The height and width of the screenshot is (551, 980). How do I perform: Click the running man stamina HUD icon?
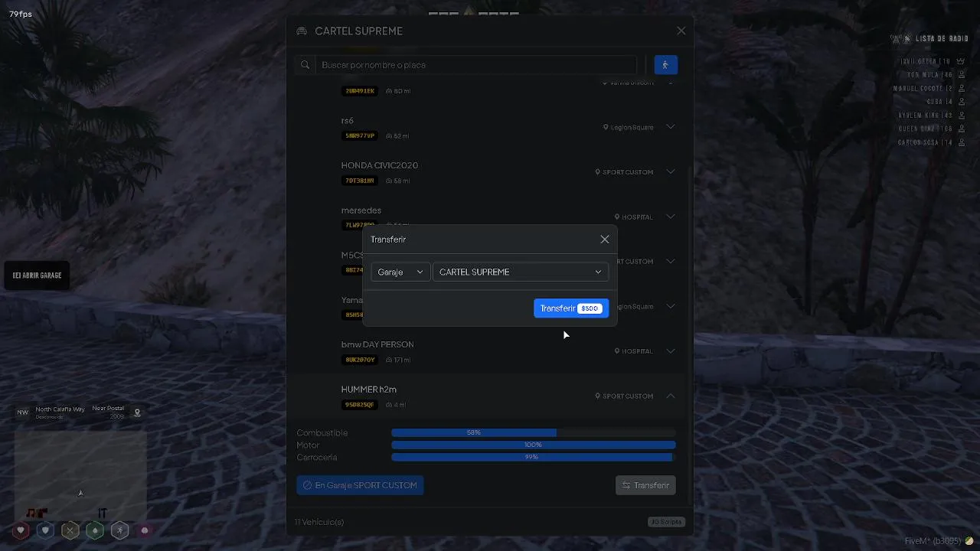[119, 530]
